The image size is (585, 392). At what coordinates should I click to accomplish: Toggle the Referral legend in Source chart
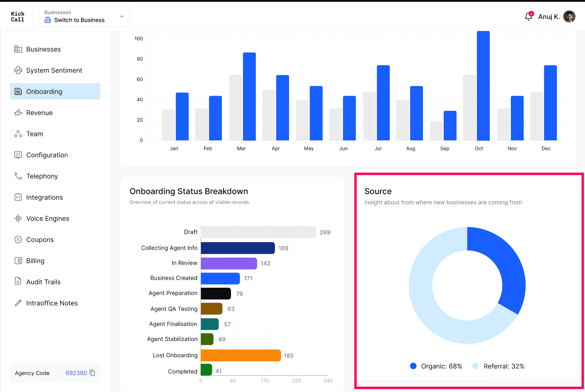tap(498, 366)
